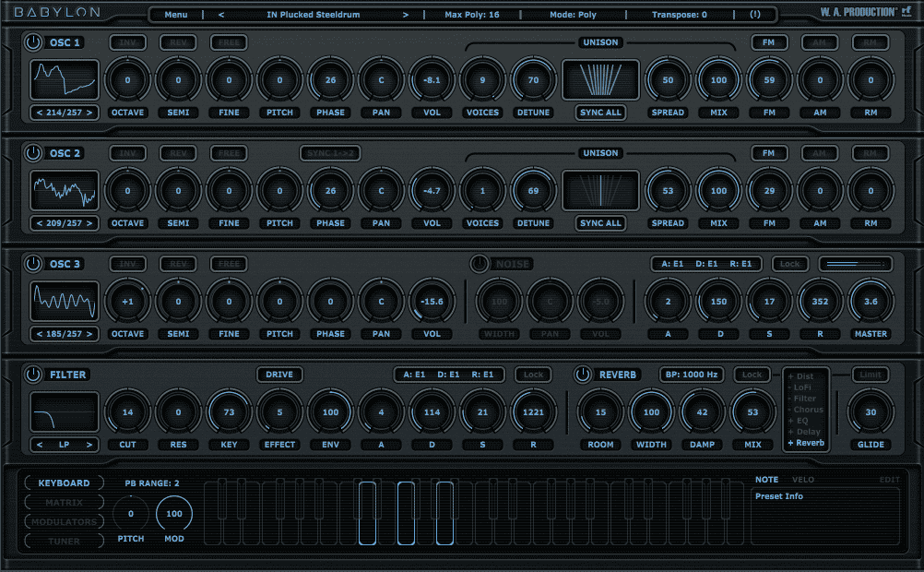Click the OSC 1 unison spread display
The image size is (924, 572).
600,79
